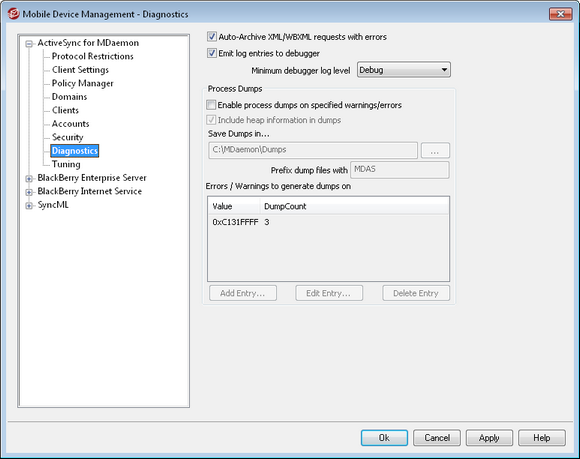This screenshot has height=459, width=580.
Task: Click the browse button for dumps folder
Action: pos(435,151)
